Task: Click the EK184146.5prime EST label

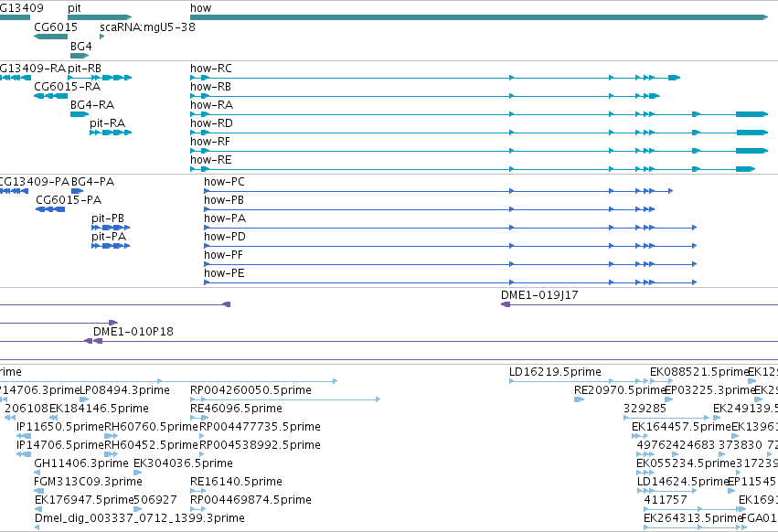Action: (x=99, y=409)
